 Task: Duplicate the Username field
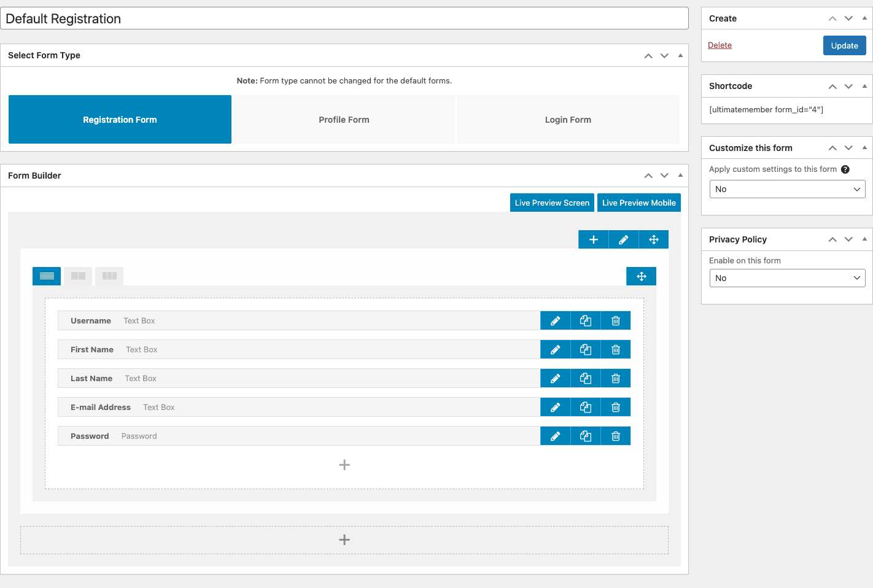[586, 320]
